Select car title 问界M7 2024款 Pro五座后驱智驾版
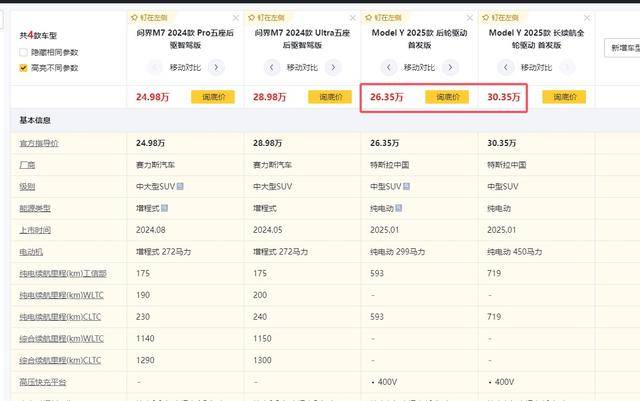The height and width of the screenshot is (401, 640). (x=185, y=39)
